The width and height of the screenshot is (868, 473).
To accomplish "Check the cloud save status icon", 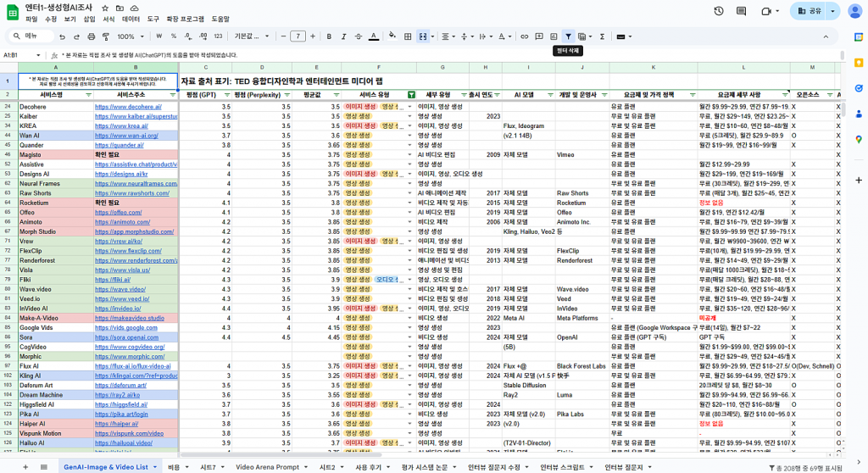I will pos(135,8).
